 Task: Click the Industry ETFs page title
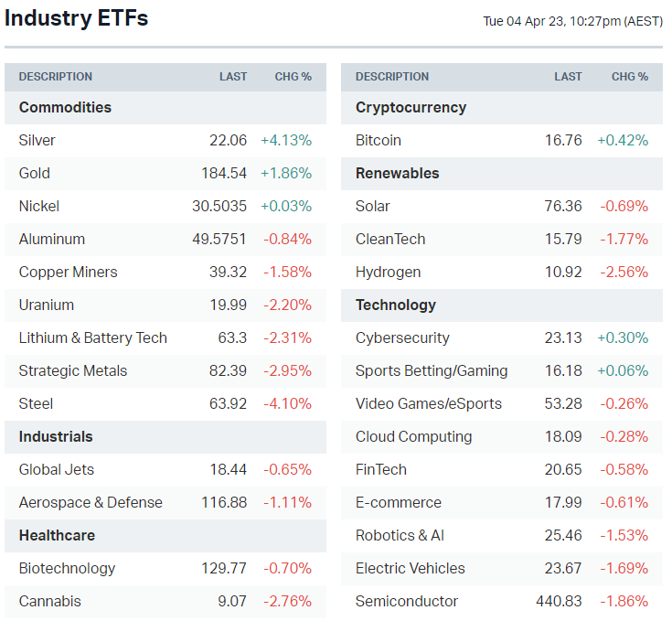76,18
